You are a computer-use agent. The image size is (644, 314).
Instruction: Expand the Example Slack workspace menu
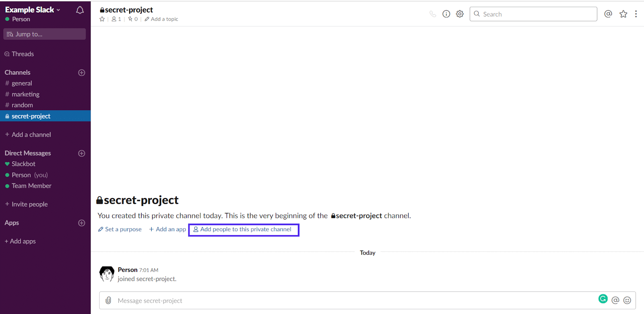(x=33, y=10)
